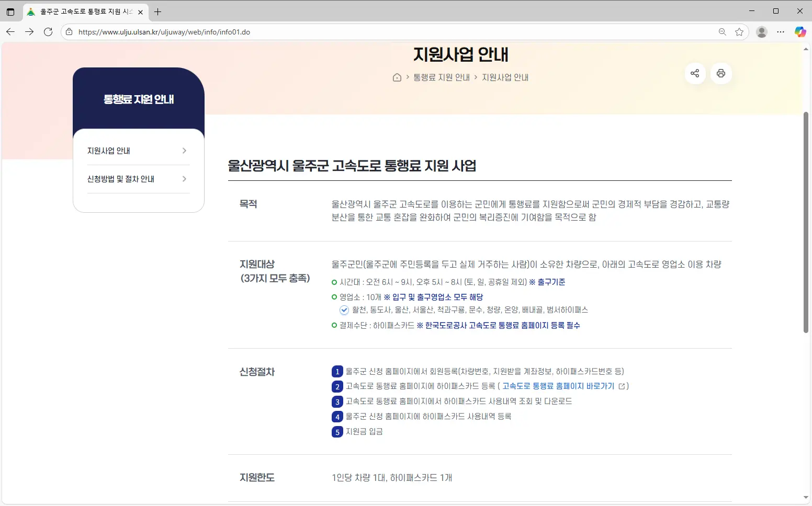Screen dimensions: 812x506
Task: Open the print icon for this page
Action: 721,73
